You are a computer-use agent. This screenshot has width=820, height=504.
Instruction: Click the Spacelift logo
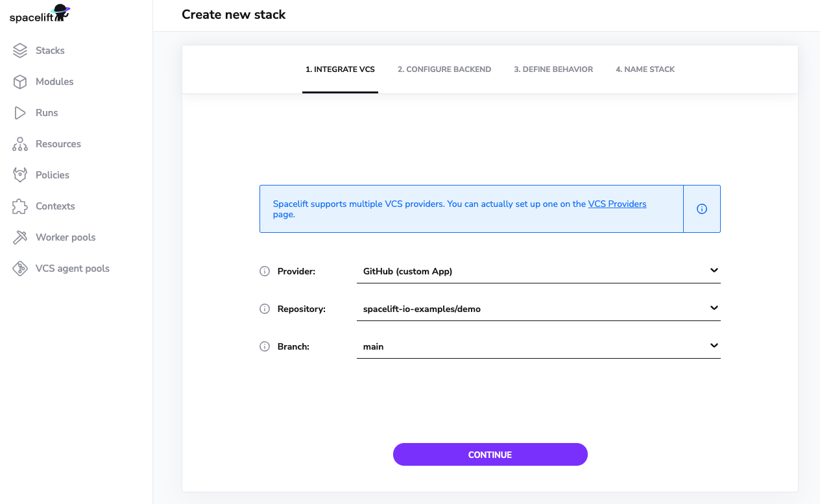click(40, 14)
